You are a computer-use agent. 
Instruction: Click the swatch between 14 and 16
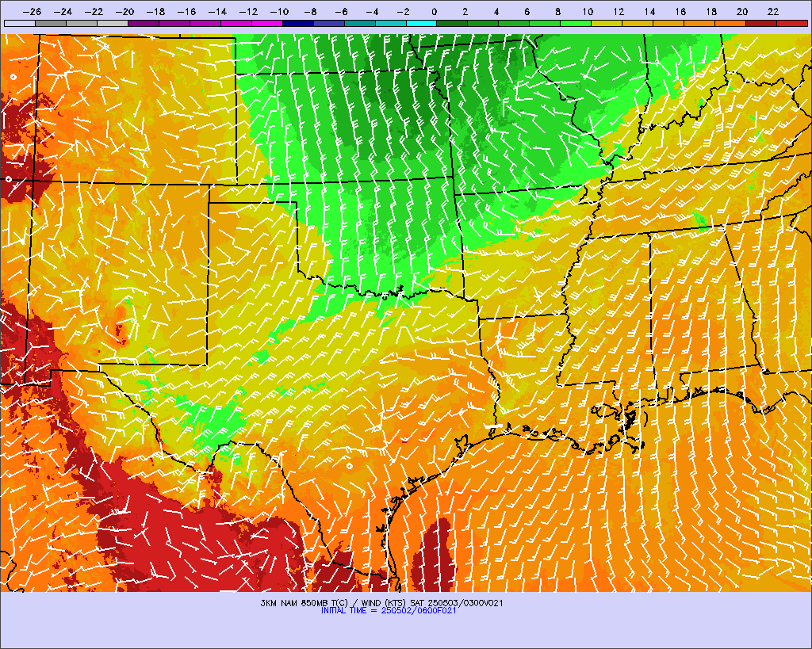(x=668, y=23)
